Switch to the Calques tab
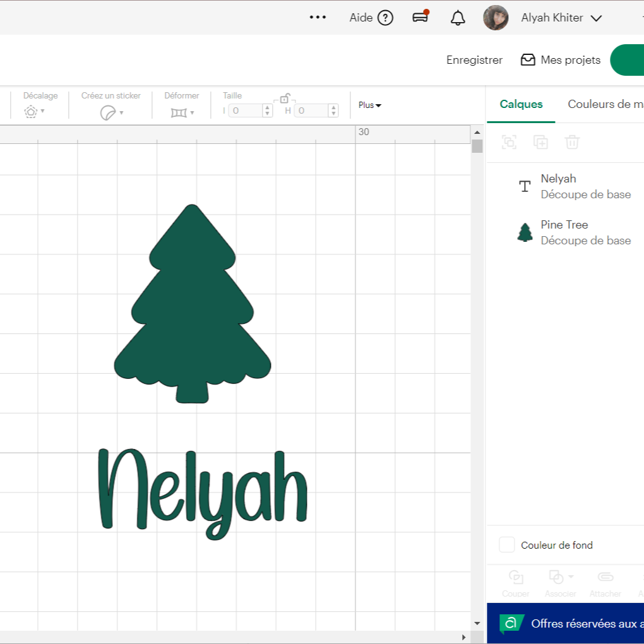The height and width of the screenshot is (644, 644). point(521,104)
